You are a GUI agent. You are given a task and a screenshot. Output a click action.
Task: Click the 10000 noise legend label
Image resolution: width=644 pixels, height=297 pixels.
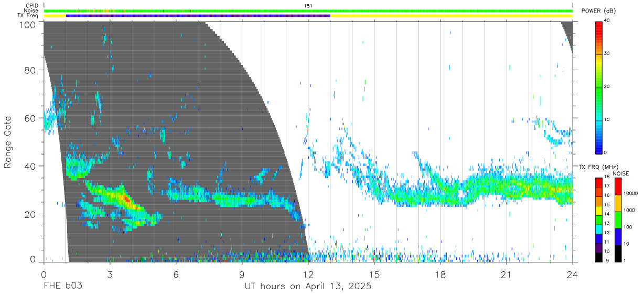click(x=630, y=193)
